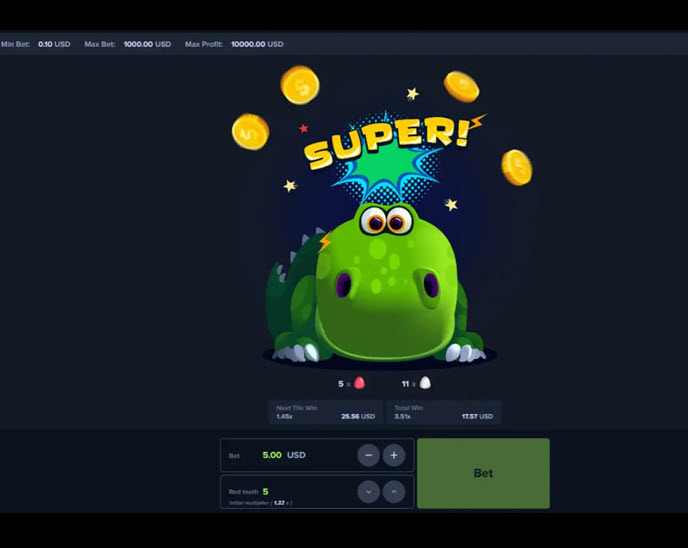This screenshot has width=688, height=548.
Task: Click the Total Win panel
Action: 443,412
